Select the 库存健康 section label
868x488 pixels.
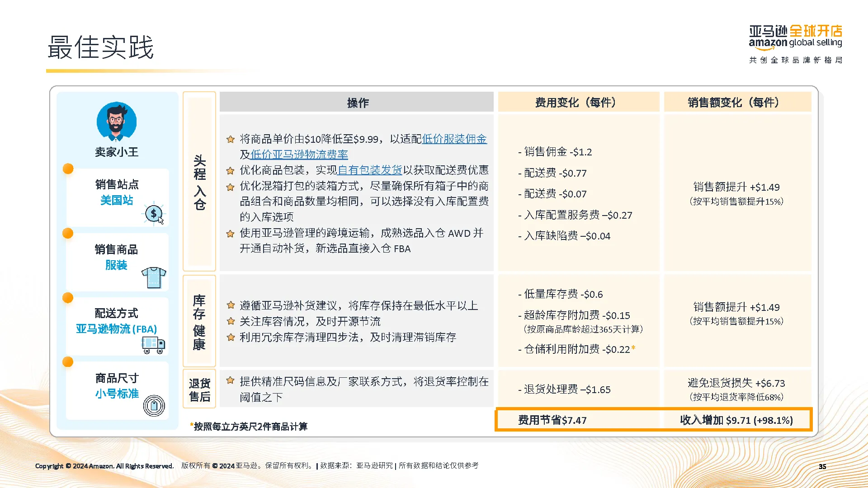[x=199, y=322]
